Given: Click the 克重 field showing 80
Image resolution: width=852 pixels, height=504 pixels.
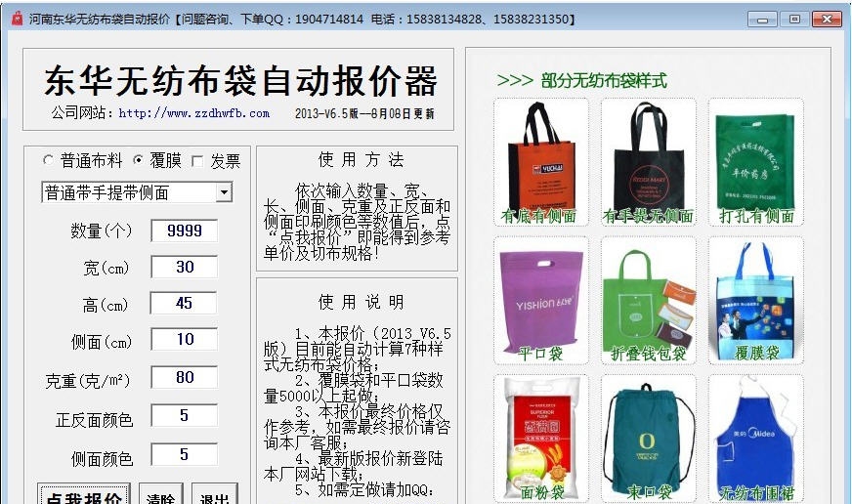Looking at the screenshot, I should pos(185,377).
